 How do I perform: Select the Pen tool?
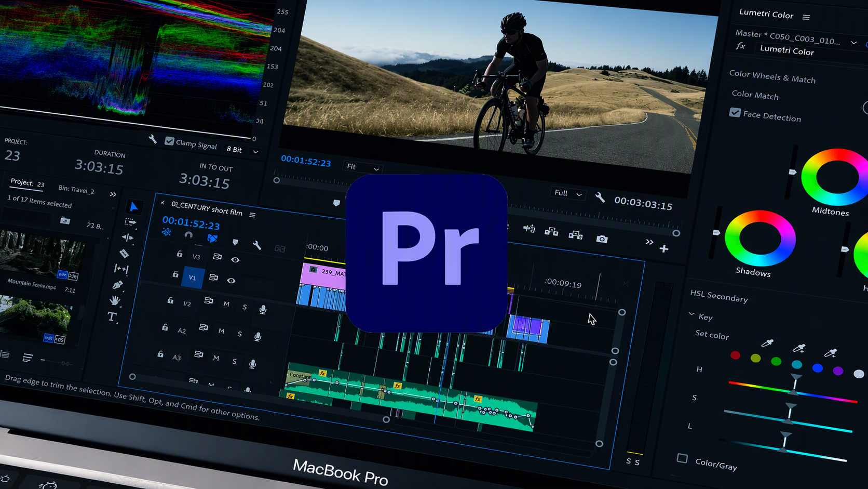pos(117,285)
